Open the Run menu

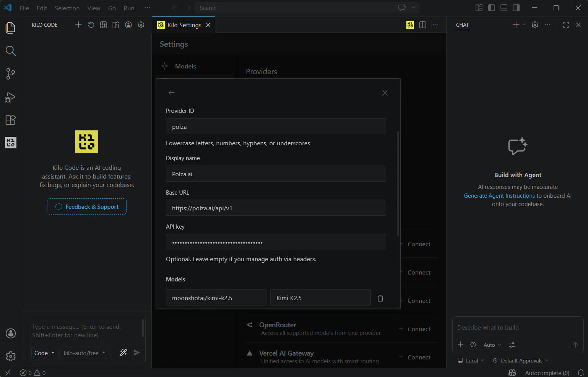(x=129, y=8)
